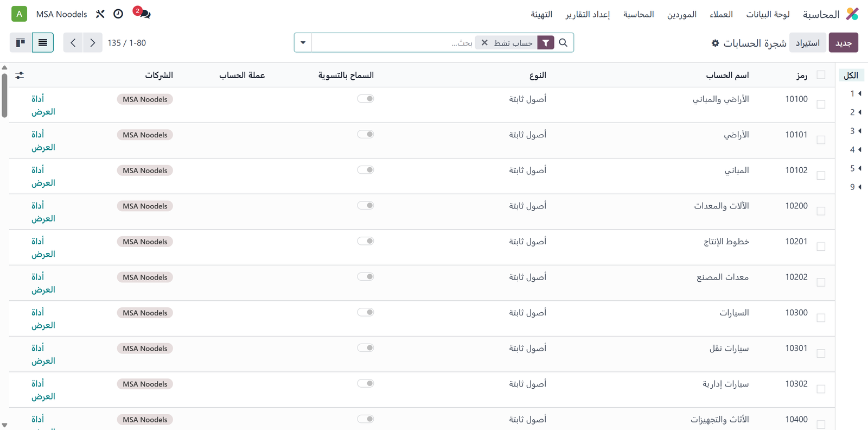Open 'أداة العرض' link for account 10301
Image resolution: width=868 pixels, height=430 pixels.
(43, 354)
